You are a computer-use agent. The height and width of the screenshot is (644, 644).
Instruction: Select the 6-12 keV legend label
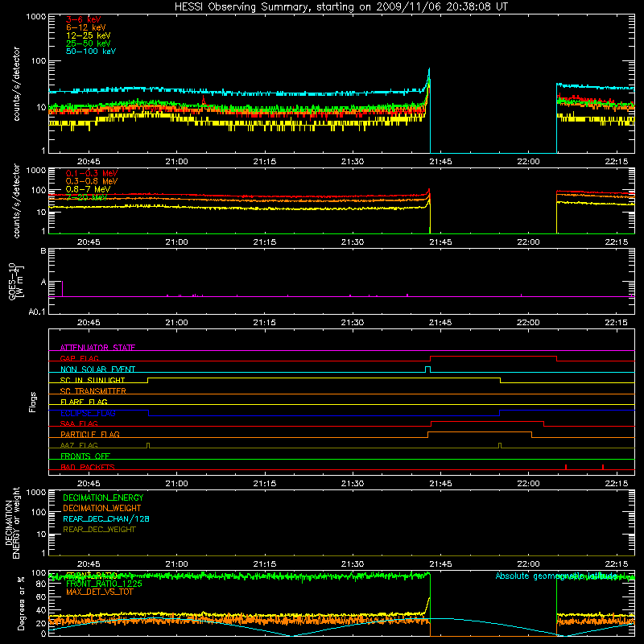point(85,27)
